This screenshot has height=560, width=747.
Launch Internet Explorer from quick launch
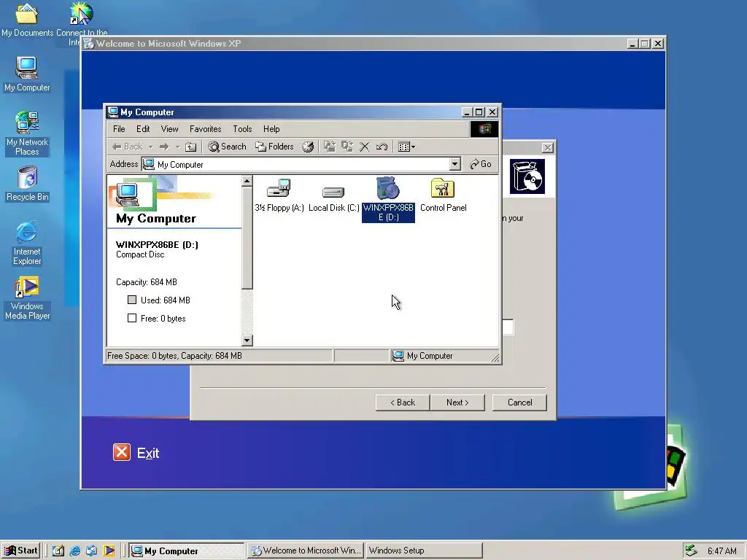tap(75, 551)
